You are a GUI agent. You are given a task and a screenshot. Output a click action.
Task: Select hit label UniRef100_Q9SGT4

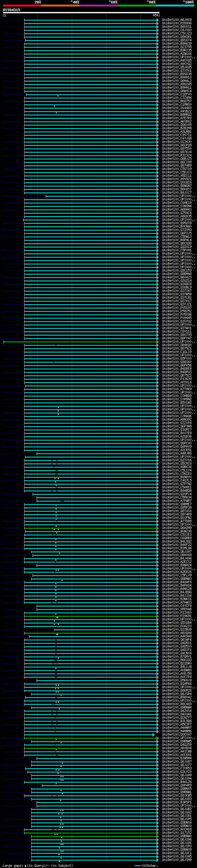point(177,40)
